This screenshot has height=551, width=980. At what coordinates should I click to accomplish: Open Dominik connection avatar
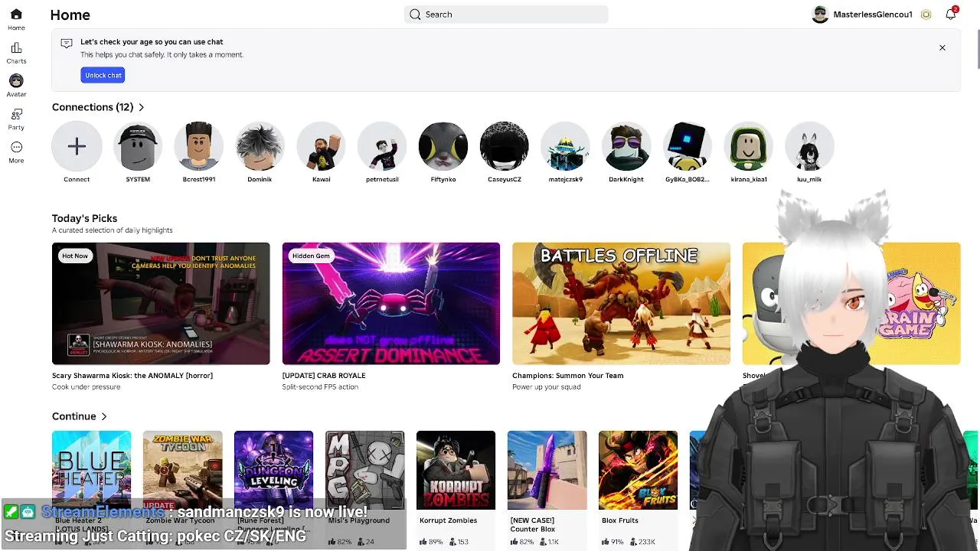(260, 146)
